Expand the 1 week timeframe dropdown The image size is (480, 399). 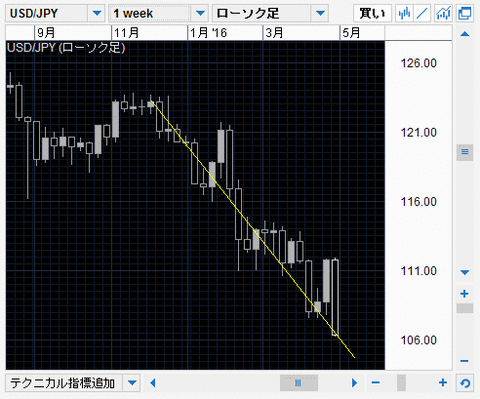tap(200, 13)
